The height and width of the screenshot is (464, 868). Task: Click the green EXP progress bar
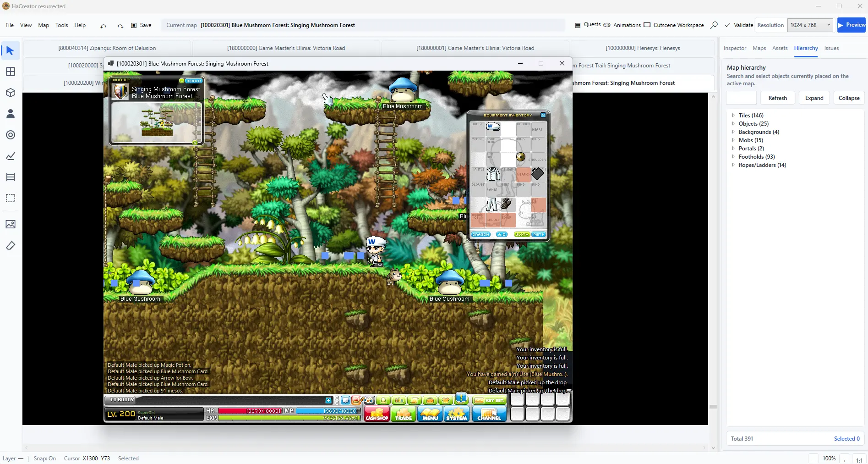[x=289, y=418]
